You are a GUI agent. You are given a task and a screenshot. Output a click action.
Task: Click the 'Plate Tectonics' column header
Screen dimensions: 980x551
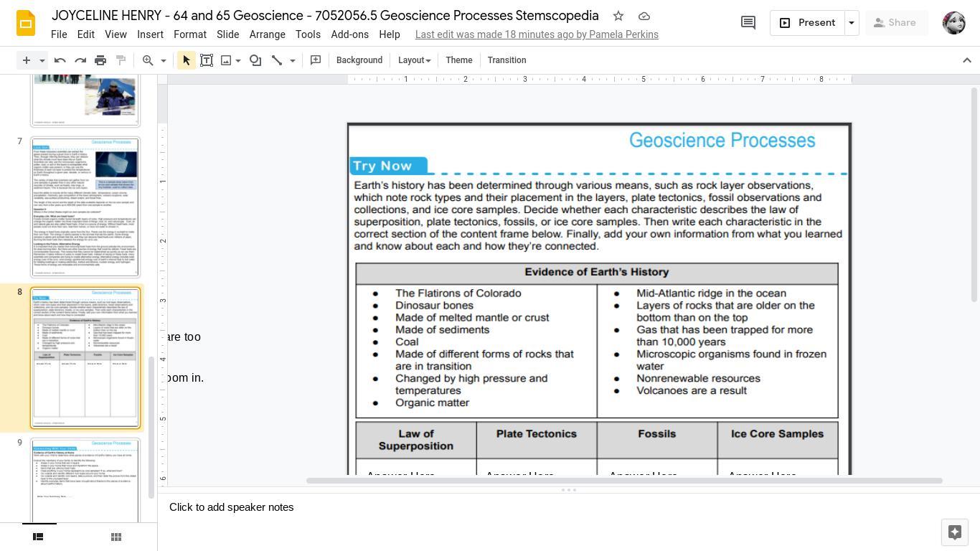(537, 434)
